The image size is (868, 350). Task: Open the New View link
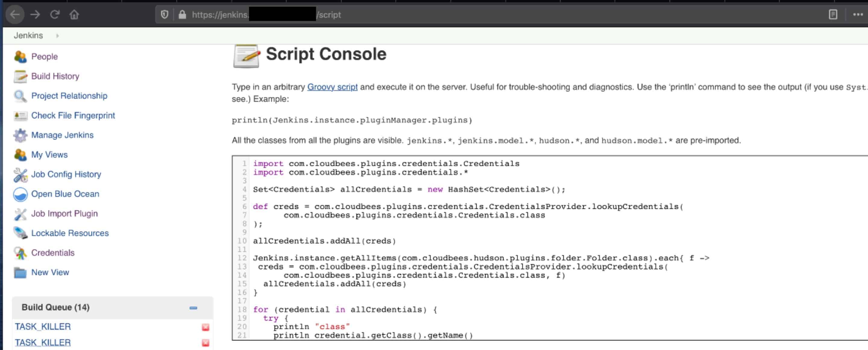pyautogui.click(x=50, y=272)
